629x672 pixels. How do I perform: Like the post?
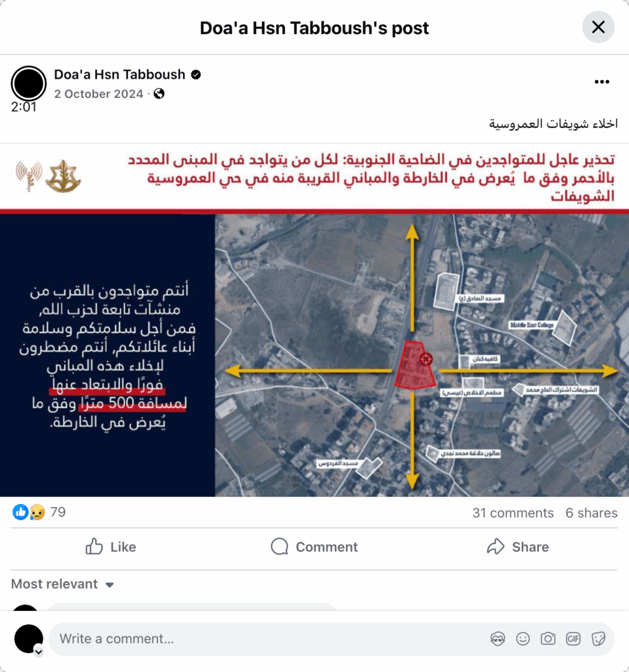click(x=110, y=547)
